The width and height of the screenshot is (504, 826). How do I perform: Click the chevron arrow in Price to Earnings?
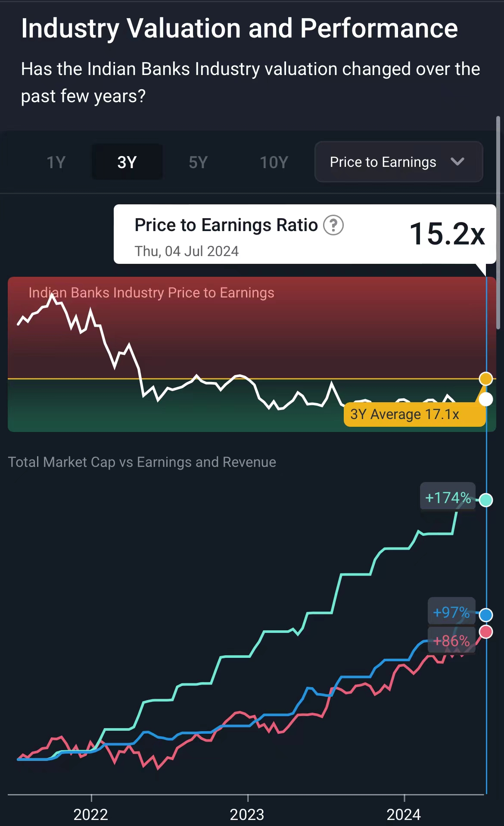pos(457,162)
